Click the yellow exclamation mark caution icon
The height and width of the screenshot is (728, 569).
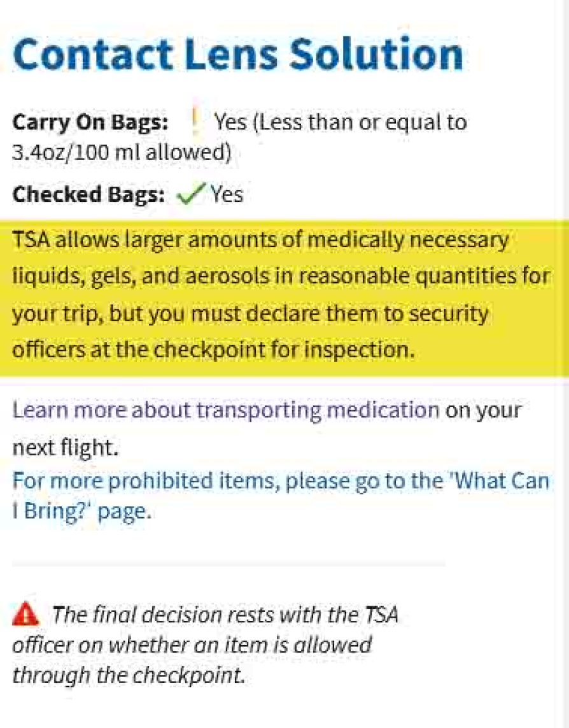[x=195, y=122]
